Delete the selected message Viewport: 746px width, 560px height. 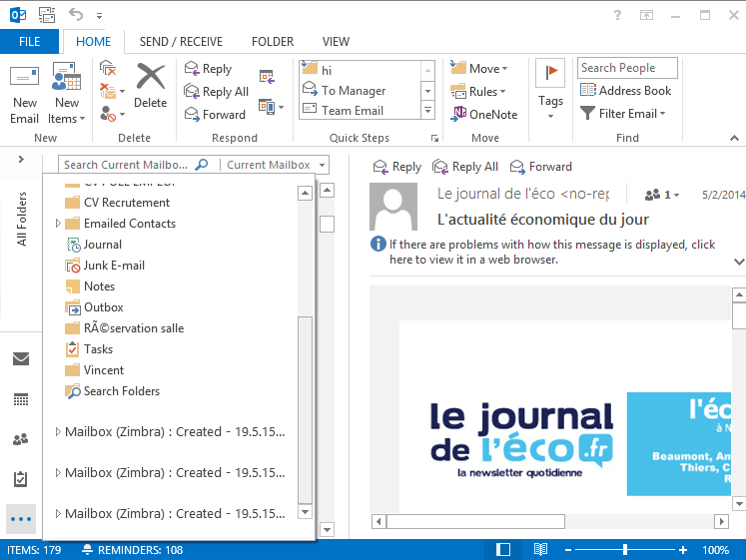click(x=151, y=87)
